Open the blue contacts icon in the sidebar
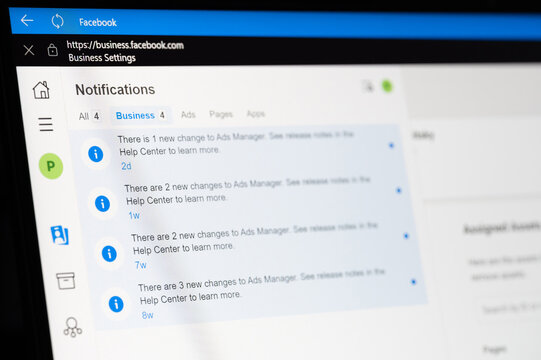541x360 pixels. tap(60, 235)
